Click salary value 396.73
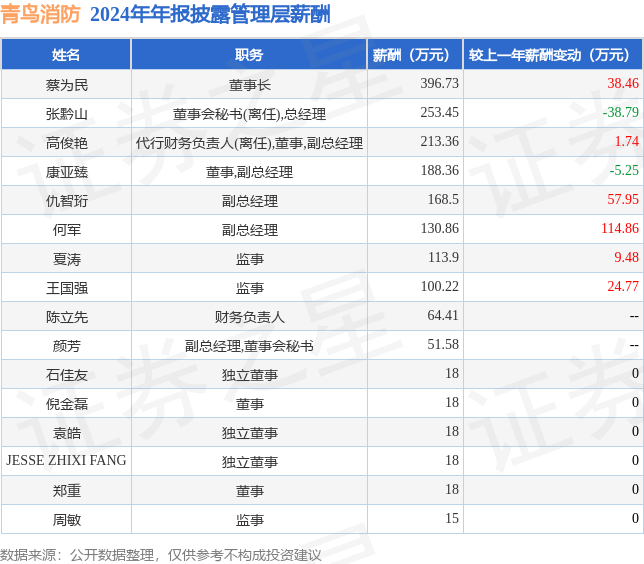The height and width of the screenshot is (564, 644). click(x=439, y=83)
